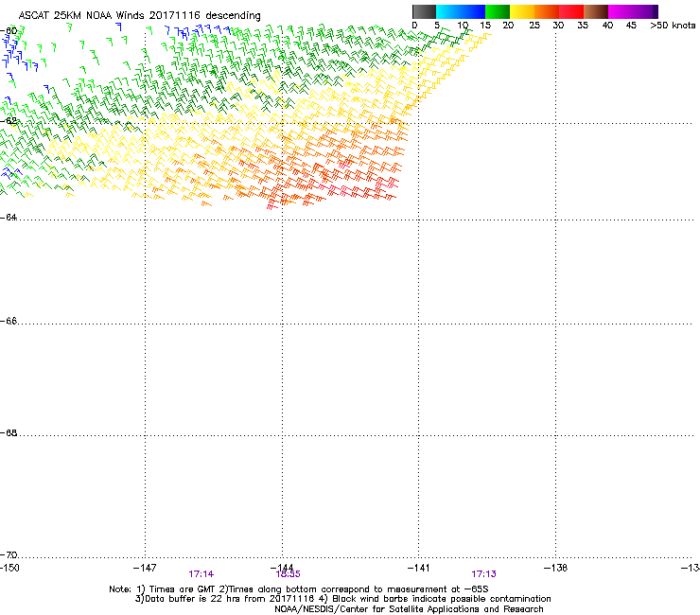The height and width of the screenshot is (615, 700).
Task: Click legend tick label '35'
Action: tap(583, 26)
